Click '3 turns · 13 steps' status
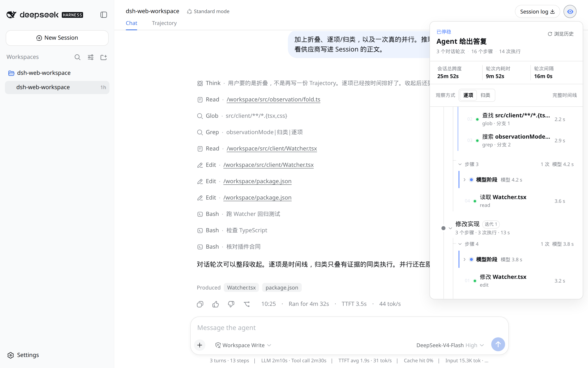The height and width of the screenshot is (368, 588). tap(229, 361)
